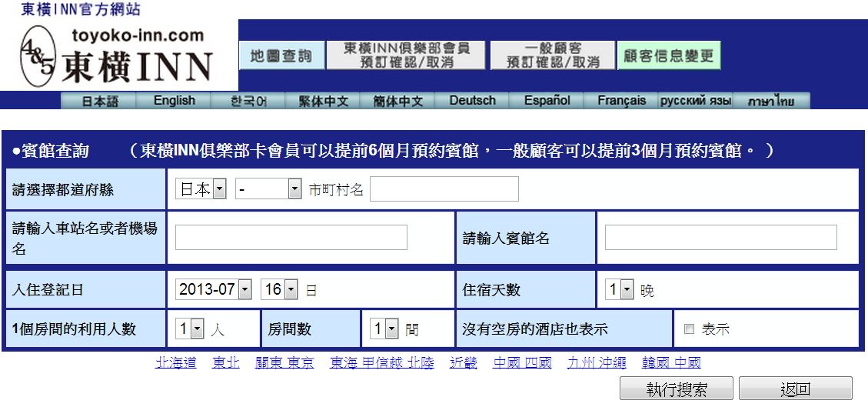Open 東横INN俱樂部會員 預訂確認/取消
The height and width of the screenshot is (407, 868).
pos(406,55)
